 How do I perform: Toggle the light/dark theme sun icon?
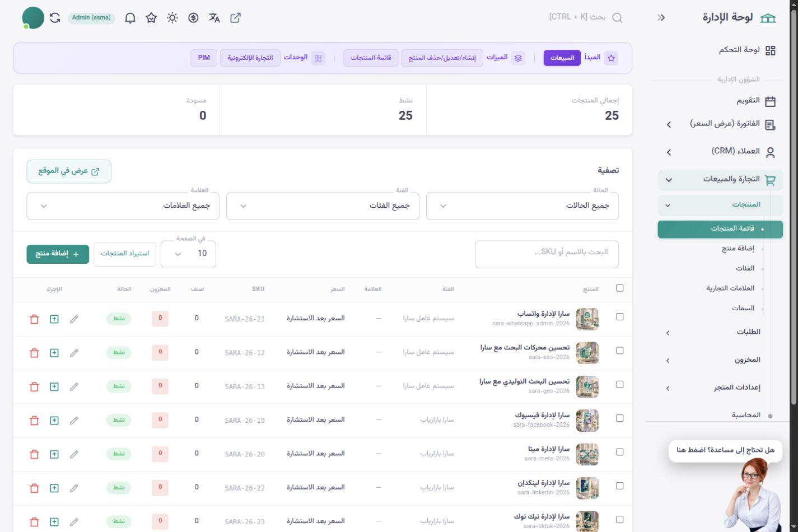(x=172, y=18)
